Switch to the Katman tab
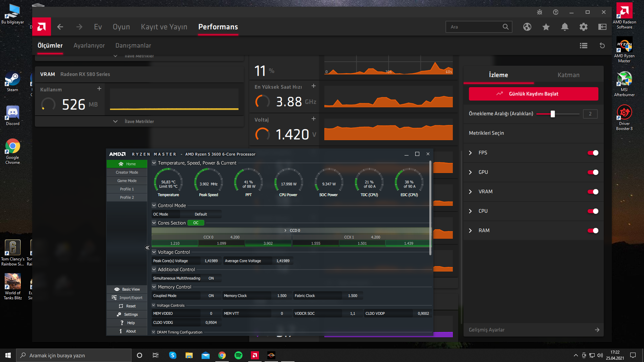The image size is (644, 362). pyautogui.click(x=569, y=75)
